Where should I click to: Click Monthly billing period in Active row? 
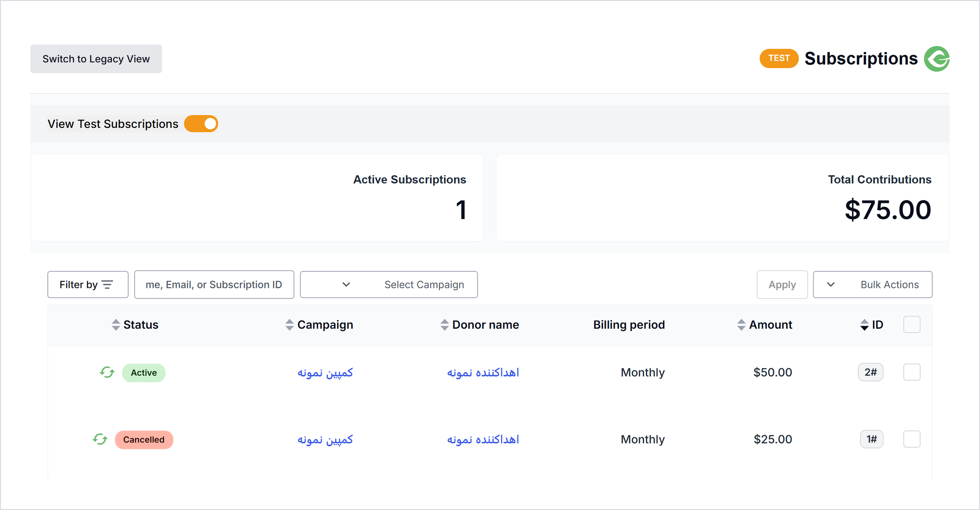point(643,372)
